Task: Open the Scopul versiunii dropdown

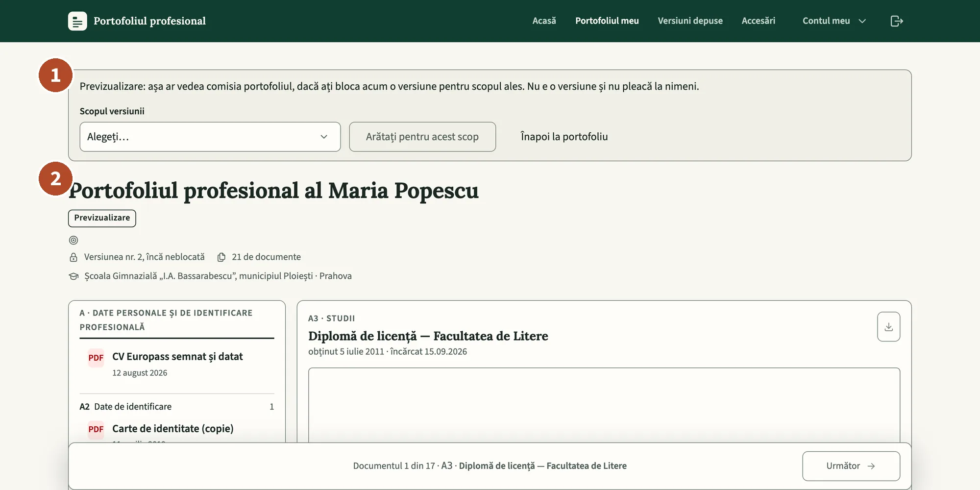Action: click(210, 137)
